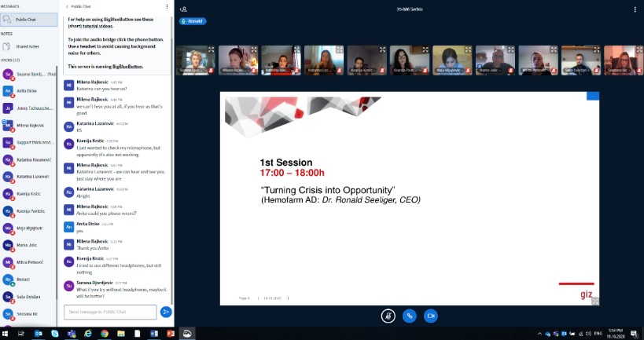Toggle the webcam share button
The height and width of the screenshot is (340, 644).
(431, 316)
